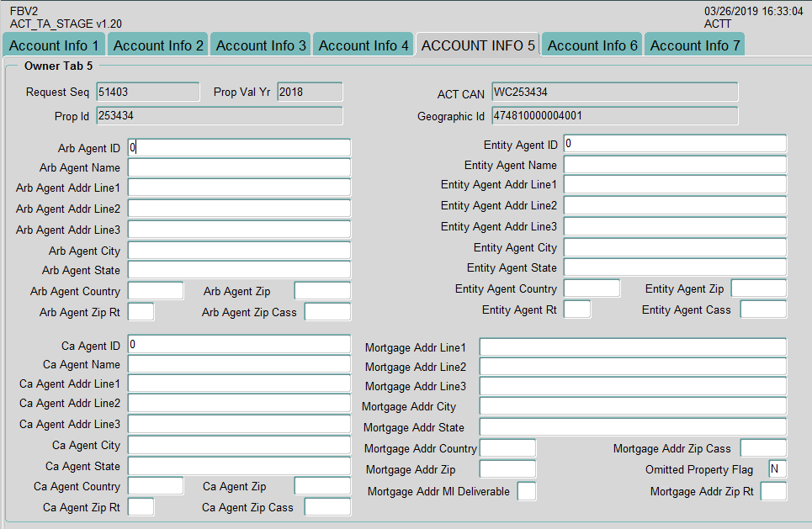Focus the Ca Agent Addr Line1 input
The width and height of the screenshot is (812, 529).
[239, 384]
